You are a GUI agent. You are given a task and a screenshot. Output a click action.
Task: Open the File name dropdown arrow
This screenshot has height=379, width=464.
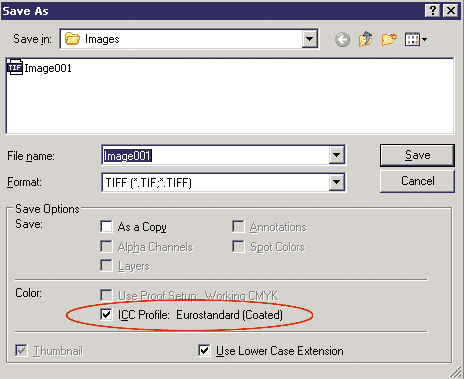pyautogui.click(x=337, y=155)
